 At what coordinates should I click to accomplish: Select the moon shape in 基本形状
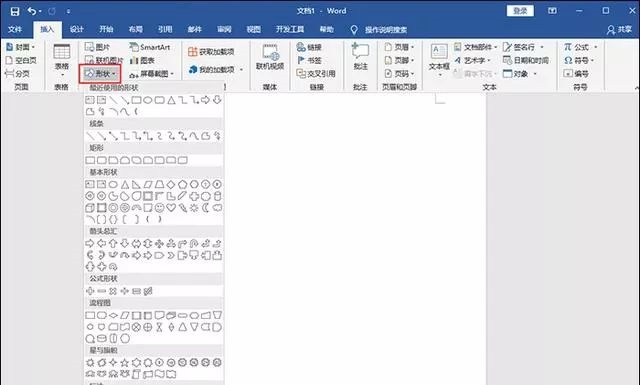(x=206, y=208)
